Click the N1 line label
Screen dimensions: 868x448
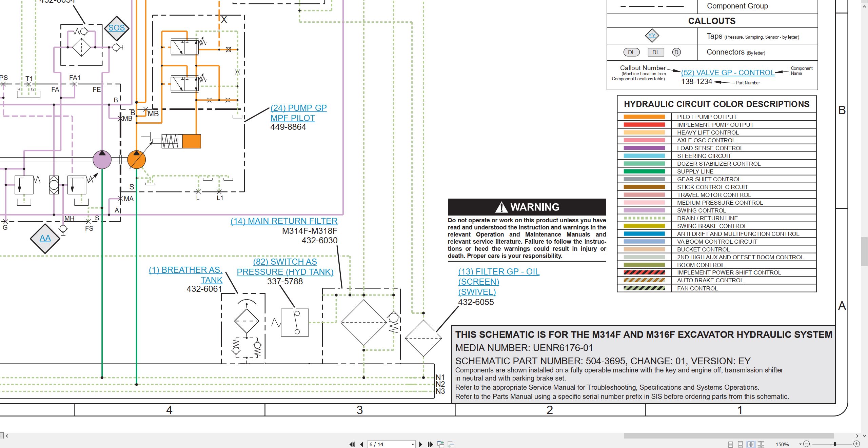[x=440, y=378]
